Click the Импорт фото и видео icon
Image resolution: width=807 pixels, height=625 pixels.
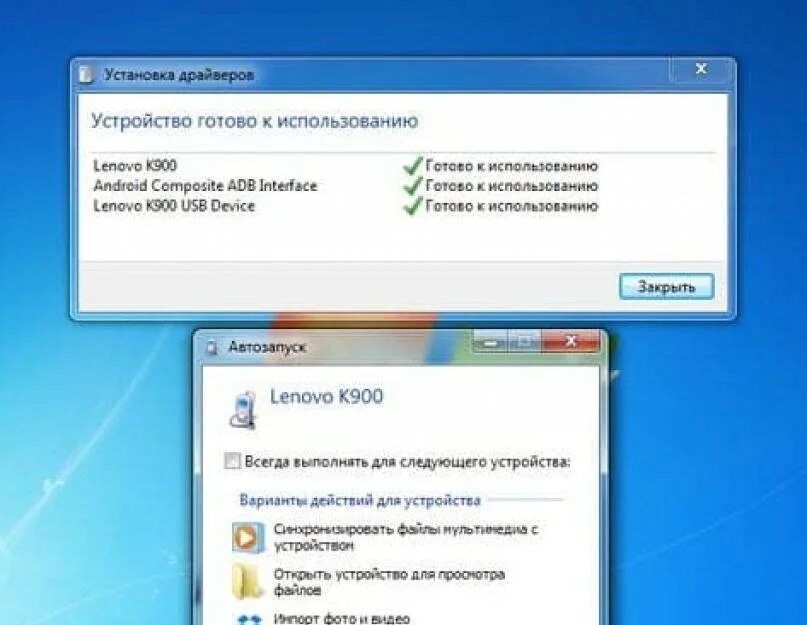coord(248,619)
